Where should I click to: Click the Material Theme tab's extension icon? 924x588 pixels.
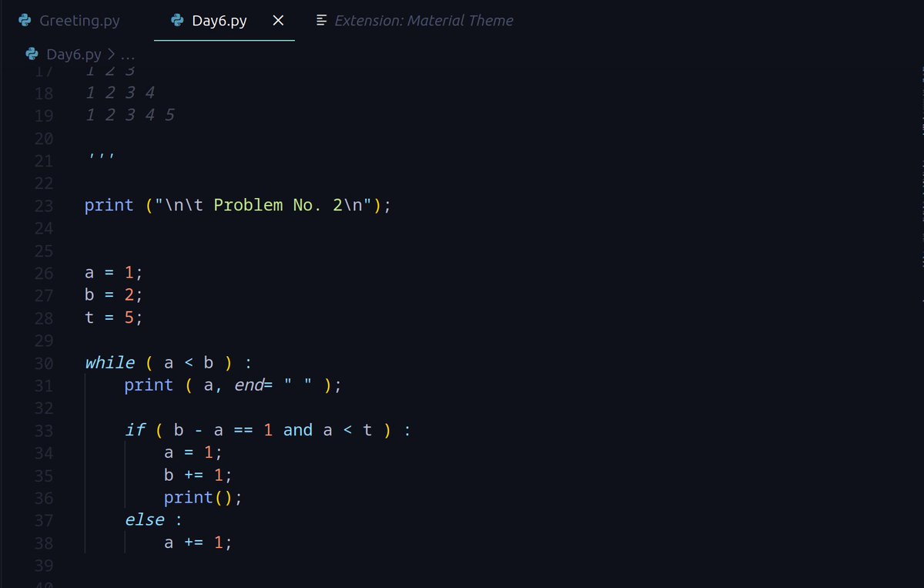click(322, 21)
